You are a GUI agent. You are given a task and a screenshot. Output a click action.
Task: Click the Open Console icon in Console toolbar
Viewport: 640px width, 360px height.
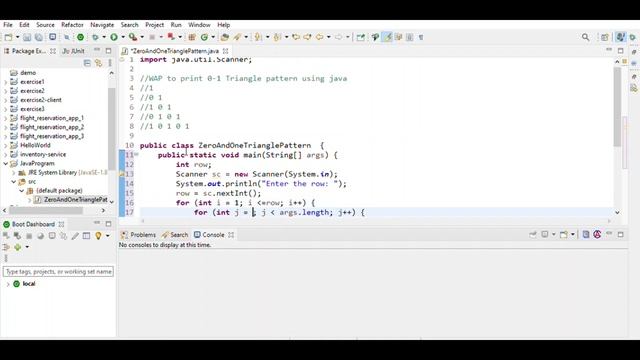pyautogui.click(x=564, y=235)
